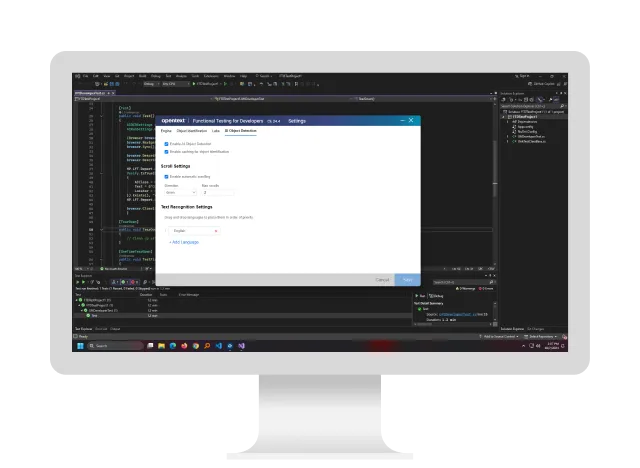640x468 pixels.
Task: Open Chrome from the taskbar
Action: [x=196, y=346]
